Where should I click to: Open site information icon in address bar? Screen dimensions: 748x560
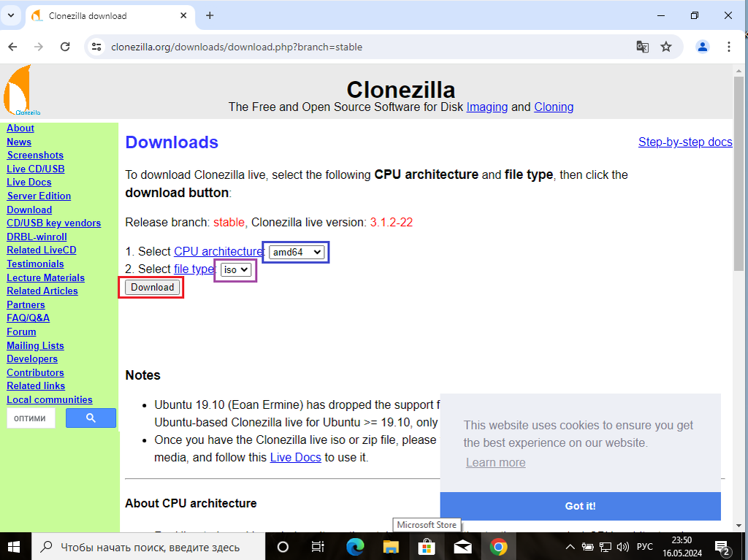click(97, 47)
